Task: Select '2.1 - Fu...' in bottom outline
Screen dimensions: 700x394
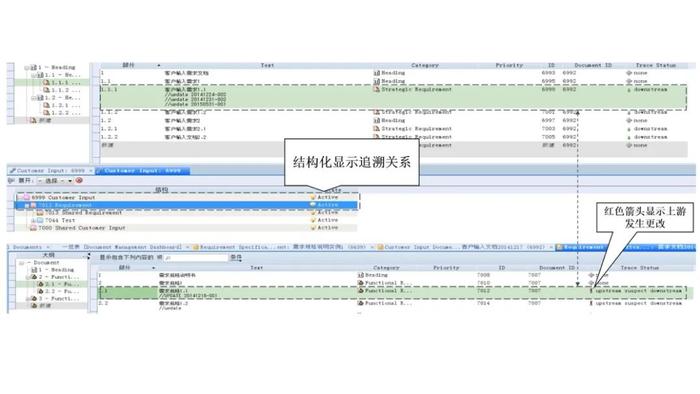Action: pos(58,284)
